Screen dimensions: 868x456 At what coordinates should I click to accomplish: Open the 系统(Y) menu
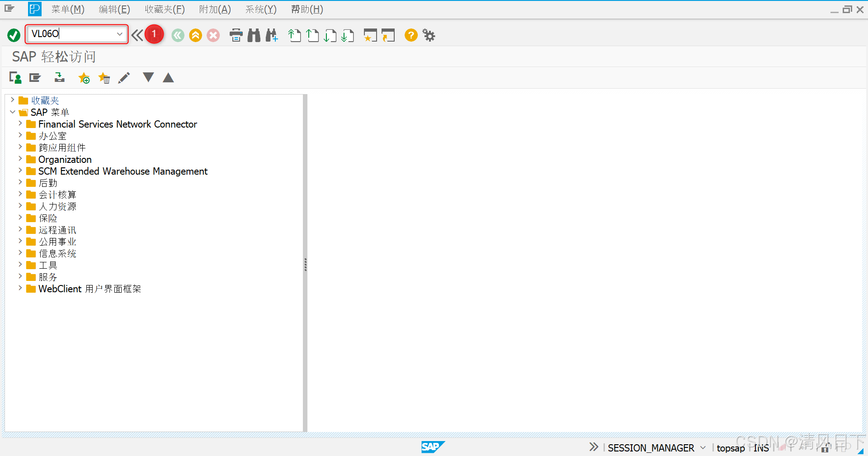pyautogui.click(x=261, y=9)
